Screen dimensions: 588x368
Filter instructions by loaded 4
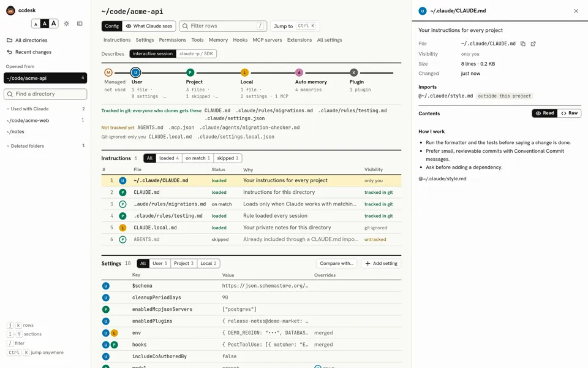169,158
